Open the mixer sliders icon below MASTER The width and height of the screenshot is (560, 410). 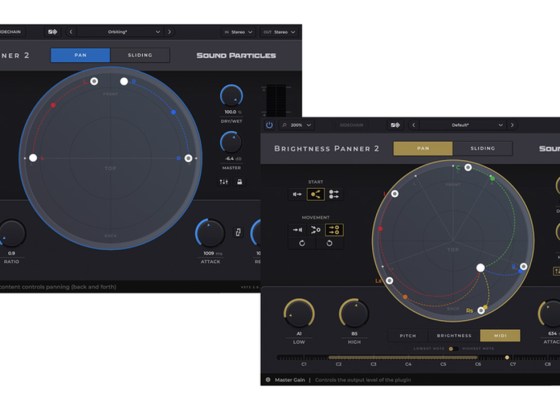pos(224,182)
